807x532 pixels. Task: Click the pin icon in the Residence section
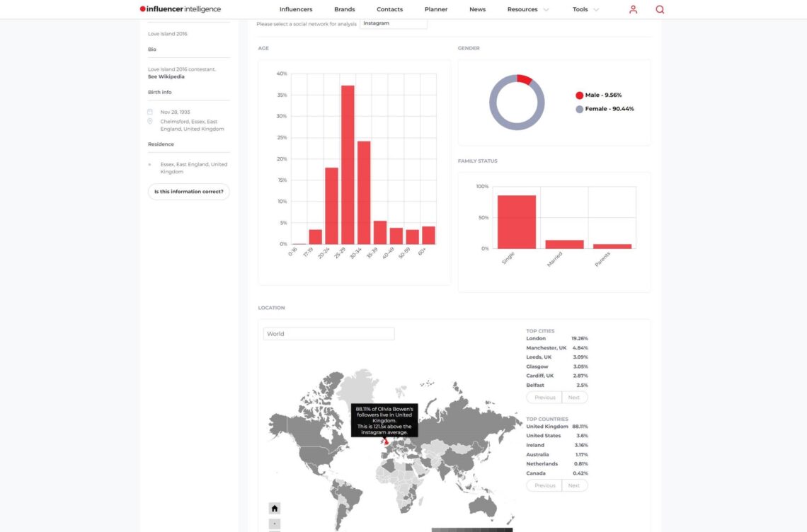[x=149, y=163]
